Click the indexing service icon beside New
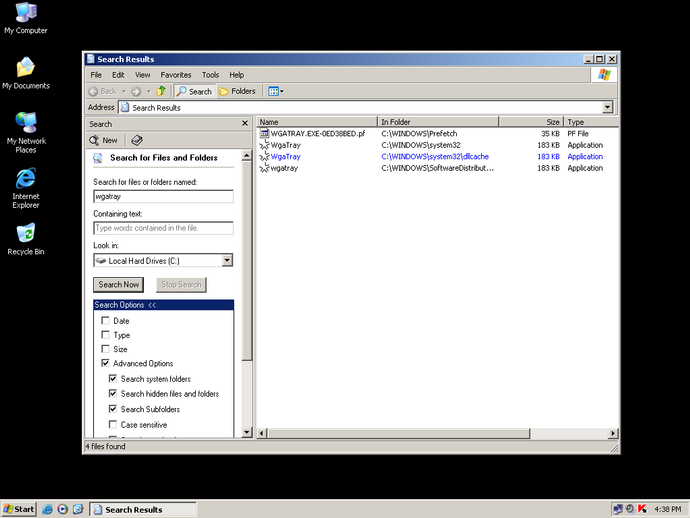Screen dimensions: 690x518 coord(137,140)
